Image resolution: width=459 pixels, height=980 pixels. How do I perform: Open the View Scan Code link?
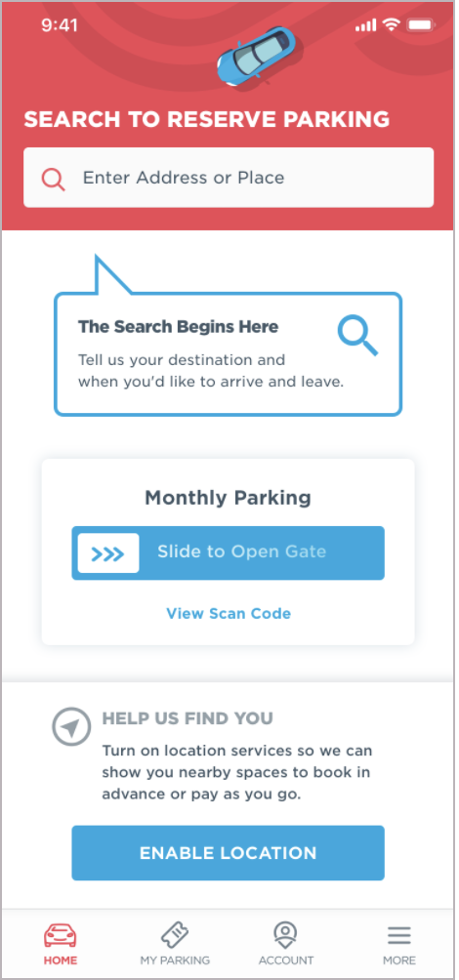pos(229,613)
